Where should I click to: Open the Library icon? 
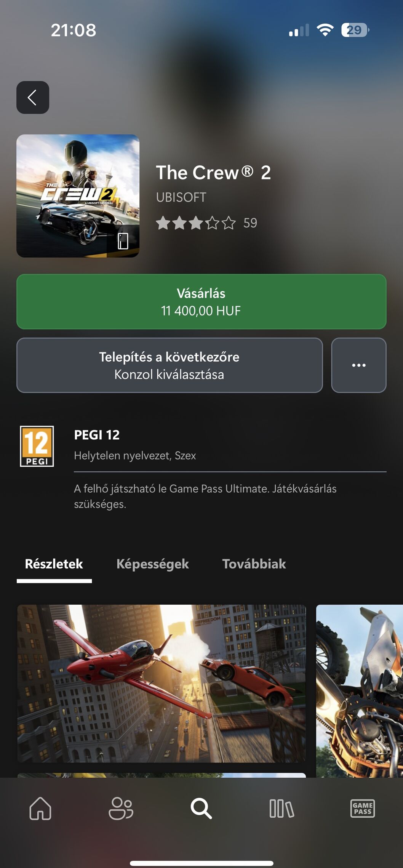pyautogui.click(x=281, y=808)
